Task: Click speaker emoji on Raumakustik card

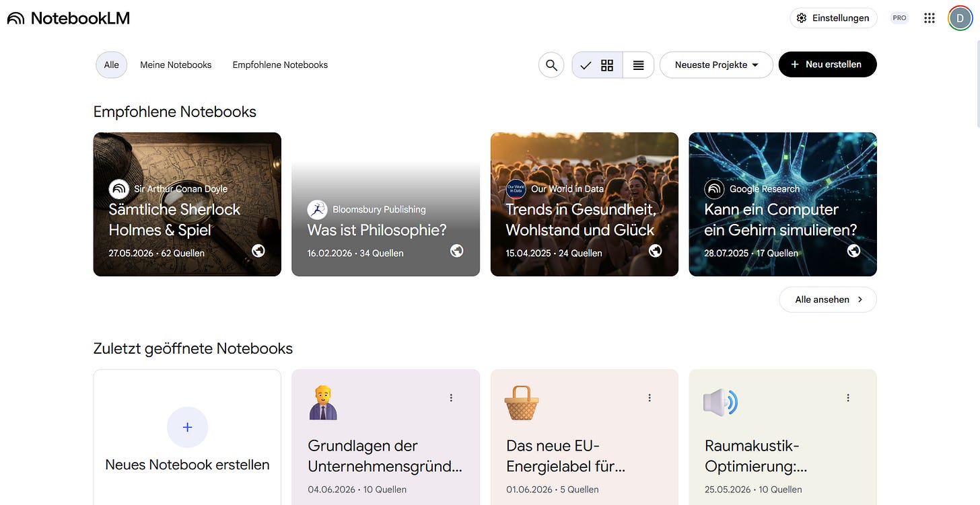Action: (x=720, y=403)
